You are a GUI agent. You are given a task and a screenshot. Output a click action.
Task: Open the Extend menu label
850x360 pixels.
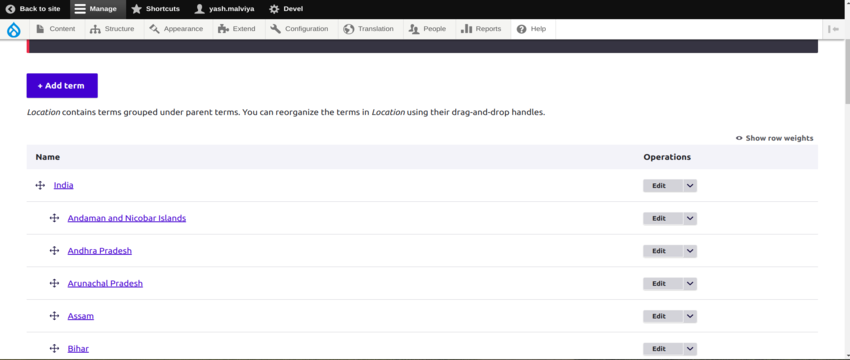point(244,29)
